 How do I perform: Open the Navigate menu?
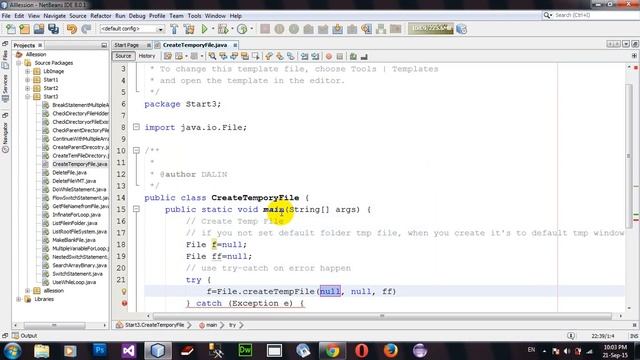(x=54, y=16)
